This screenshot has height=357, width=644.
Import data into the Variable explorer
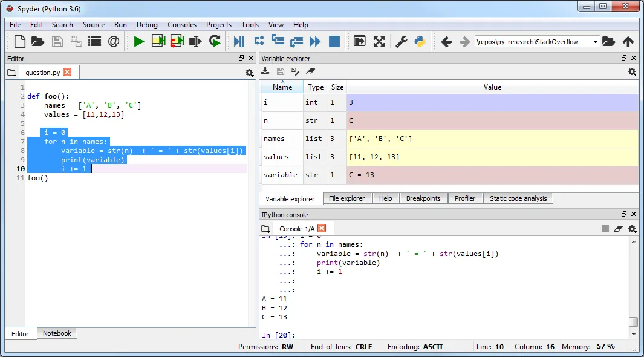pyautogui.click(x=265, y=71)
